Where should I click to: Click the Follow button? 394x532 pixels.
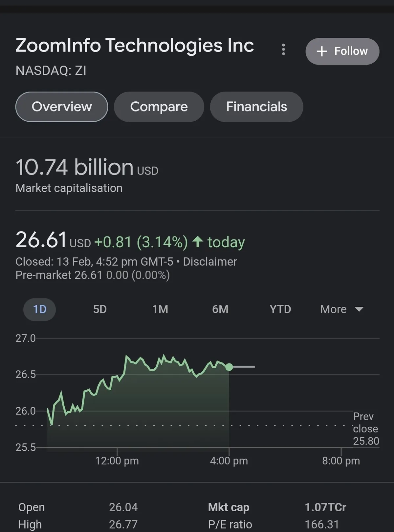point(342,51)
